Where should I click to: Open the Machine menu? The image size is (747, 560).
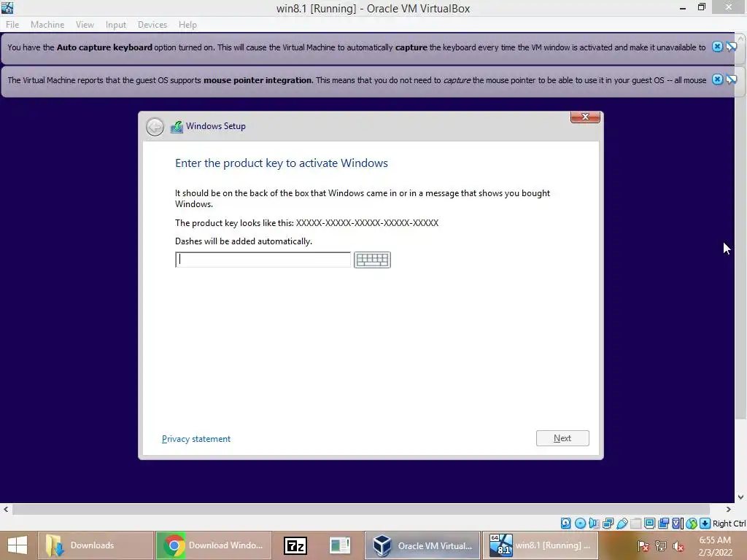click(x=47, y=25)
